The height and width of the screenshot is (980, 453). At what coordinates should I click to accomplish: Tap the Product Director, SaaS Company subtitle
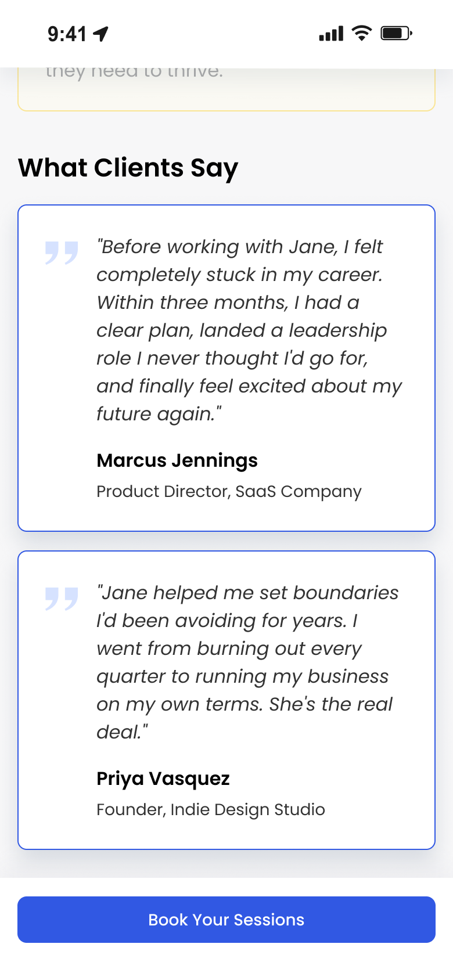[229, 491]
